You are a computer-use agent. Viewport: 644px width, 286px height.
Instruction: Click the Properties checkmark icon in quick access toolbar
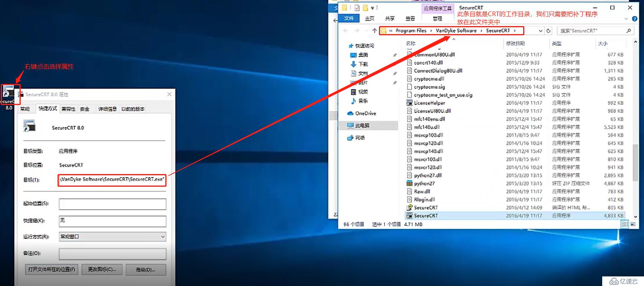357,8
